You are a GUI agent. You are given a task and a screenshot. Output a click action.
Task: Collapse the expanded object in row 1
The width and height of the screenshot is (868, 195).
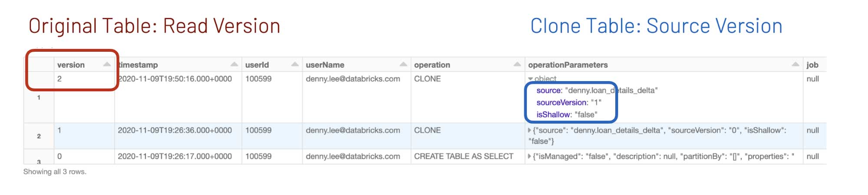(x=531, y=79)
